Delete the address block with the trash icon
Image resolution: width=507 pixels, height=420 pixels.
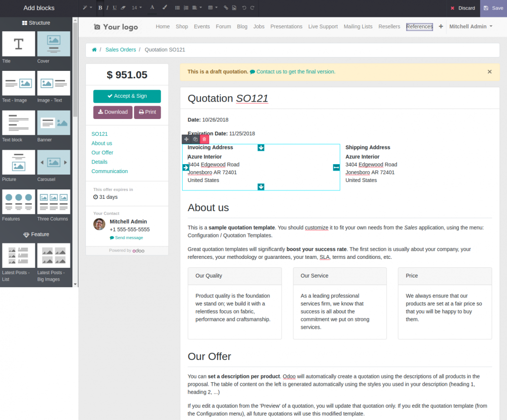coord(204,139)
